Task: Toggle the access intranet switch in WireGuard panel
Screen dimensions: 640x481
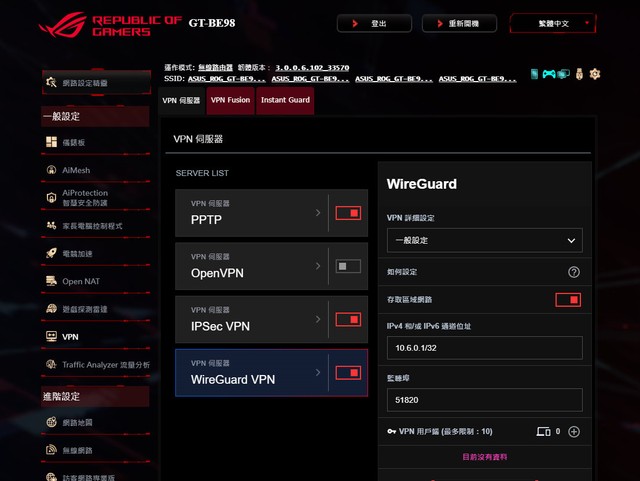Action: [x=568, y=300]
